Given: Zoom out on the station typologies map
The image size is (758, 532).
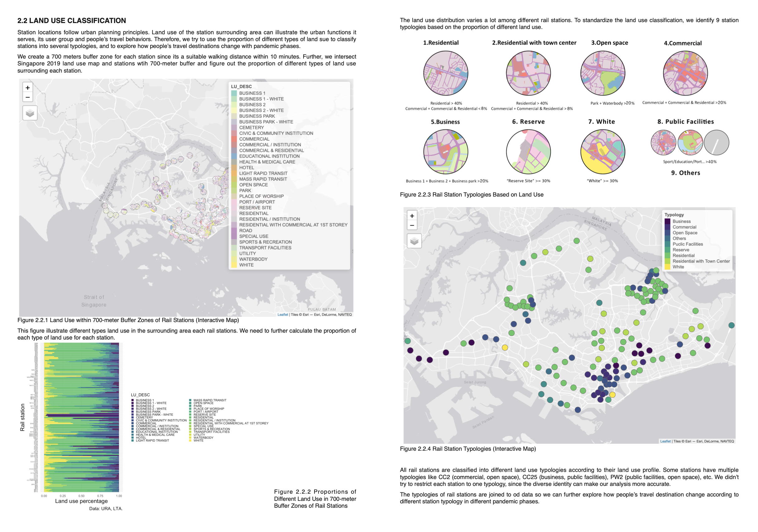Looking at the screenshot, I should 412,226.
